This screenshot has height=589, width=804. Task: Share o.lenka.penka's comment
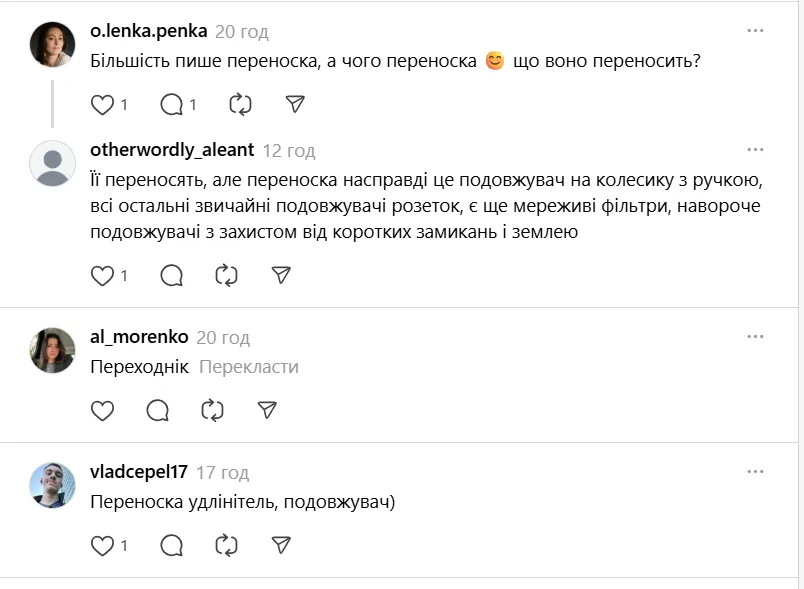(294, 104)
